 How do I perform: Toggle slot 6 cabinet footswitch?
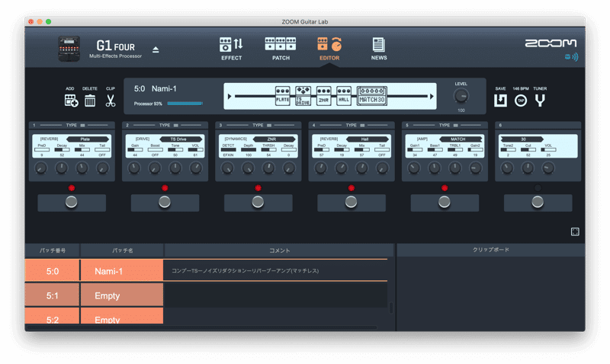[x=538, y=203]
